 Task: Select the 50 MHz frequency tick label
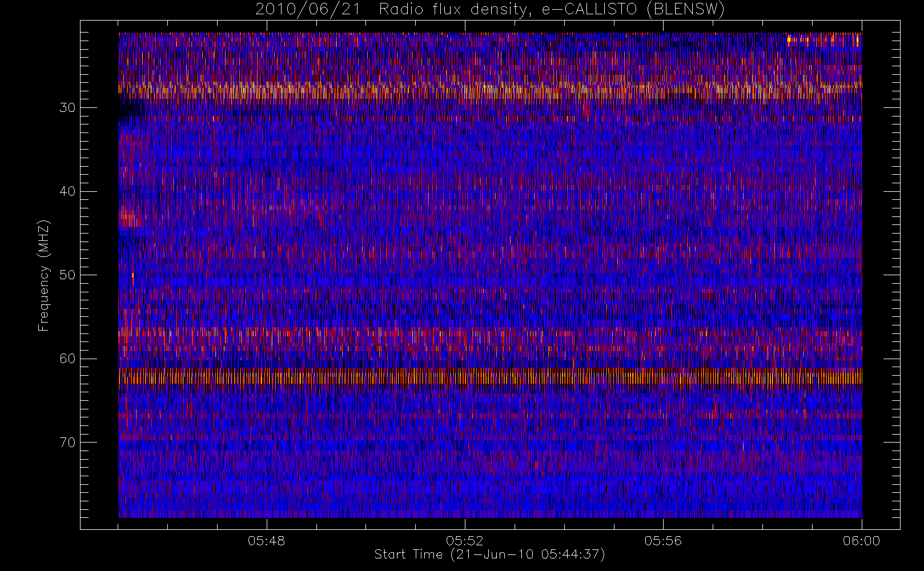(x=67, y=275)
